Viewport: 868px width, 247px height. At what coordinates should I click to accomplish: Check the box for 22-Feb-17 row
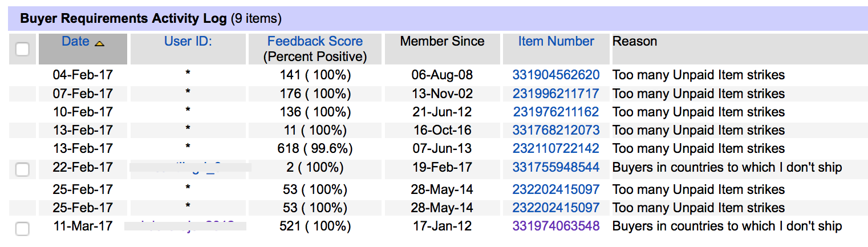(x=22, y=169)
